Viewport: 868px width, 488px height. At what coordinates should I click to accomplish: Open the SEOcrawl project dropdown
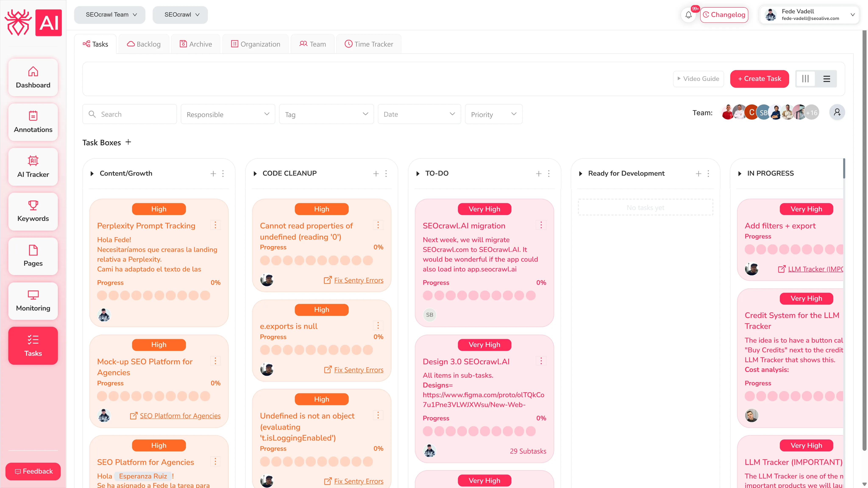(180, 15)
